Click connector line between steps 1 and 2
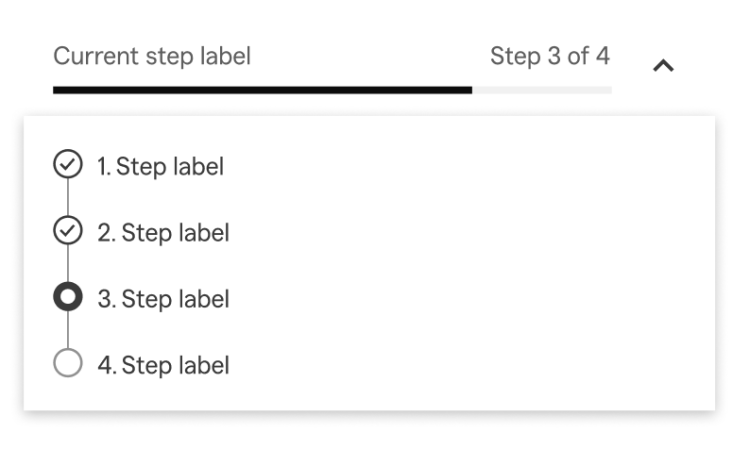 click(x=67, y=199)
